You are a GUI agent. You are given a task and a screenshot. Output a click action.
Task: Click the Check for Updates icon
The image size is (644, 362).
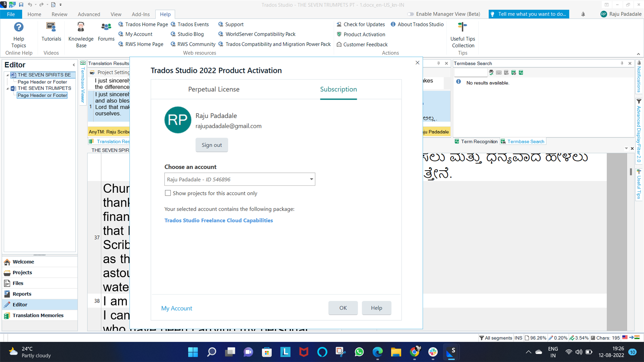pos(339,24)
